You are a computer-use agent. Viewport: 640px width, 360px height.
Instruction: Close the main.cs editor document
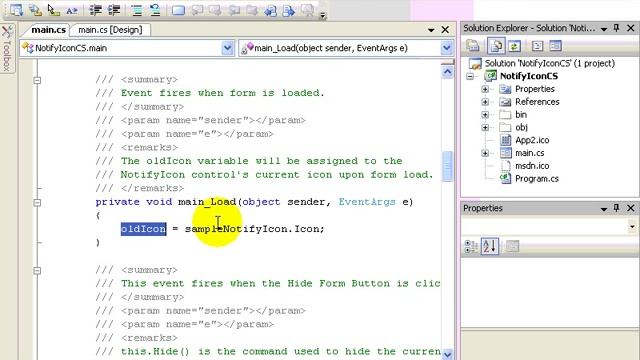coord(445,30)
